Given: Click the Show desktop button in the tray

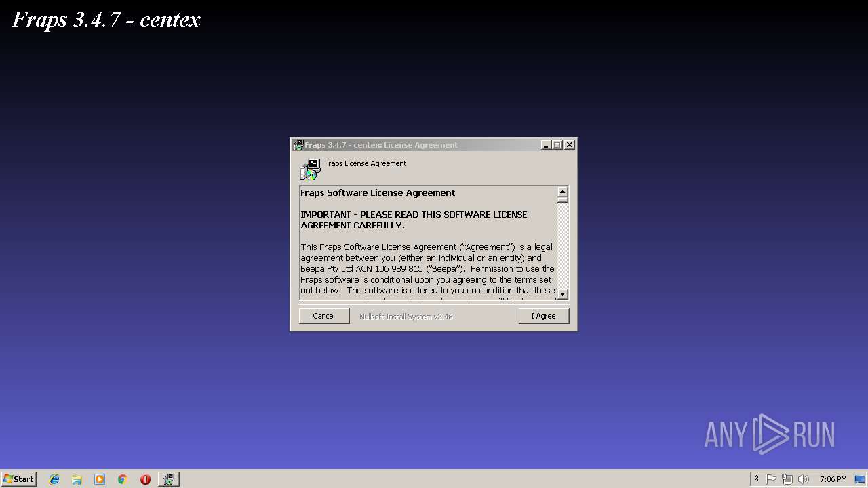Looking at the screenshot, I should pyautogui.click(x=860, y=479).
